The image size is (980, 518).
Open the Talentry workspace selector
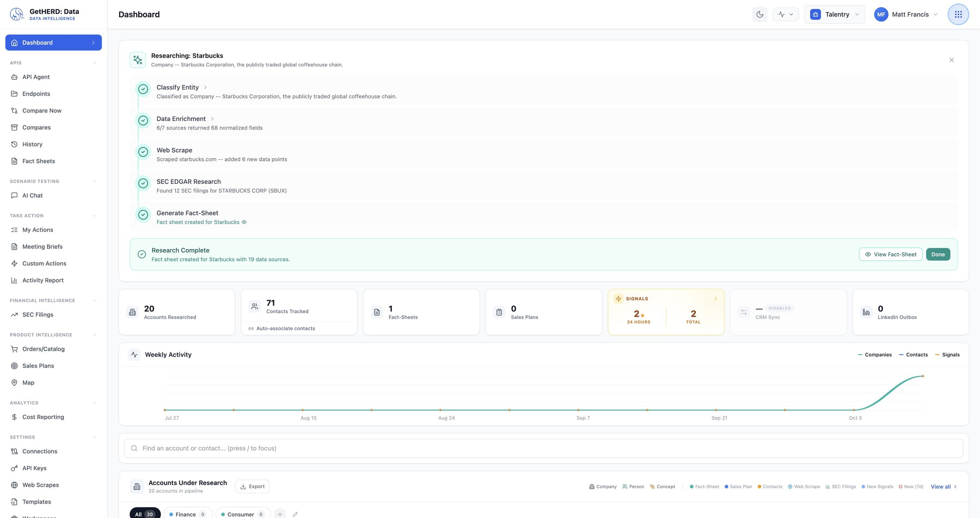tap(834, 14)
